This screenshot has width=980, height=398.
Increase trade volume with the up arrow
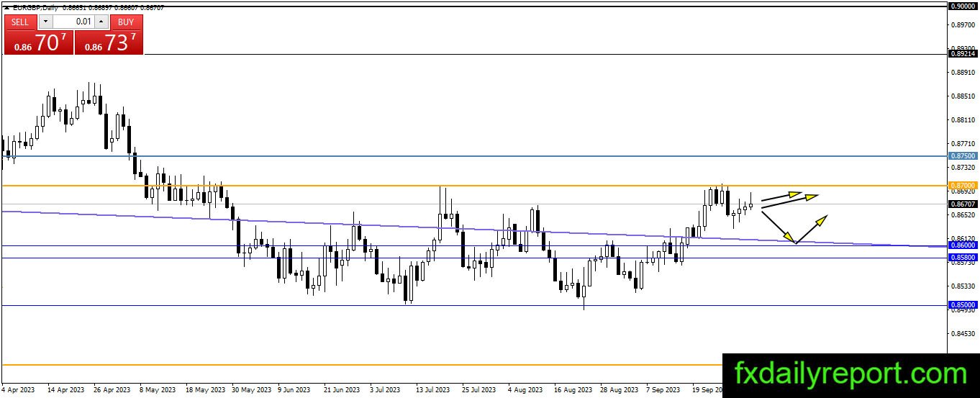101,22
